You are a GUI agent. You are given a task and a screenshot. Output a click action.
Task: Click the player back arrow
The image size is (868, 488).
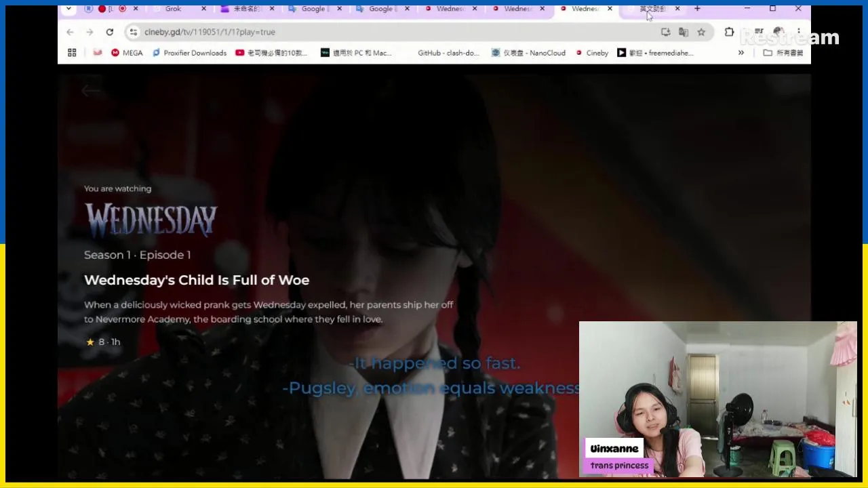click(x=90, y=91)
